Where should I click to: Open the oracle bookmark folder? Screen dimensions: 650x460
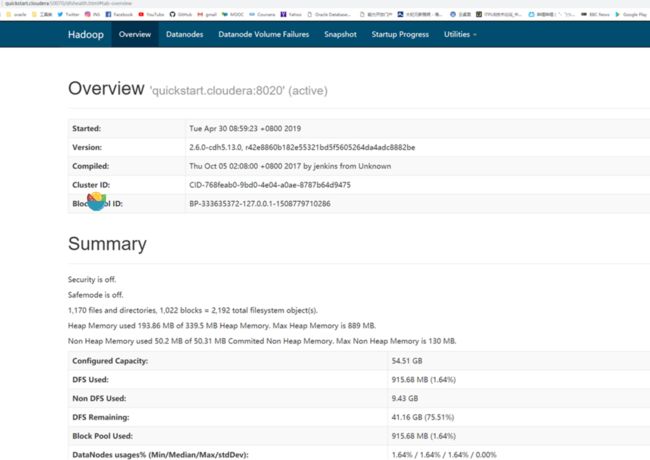click(x=16, y=14)
